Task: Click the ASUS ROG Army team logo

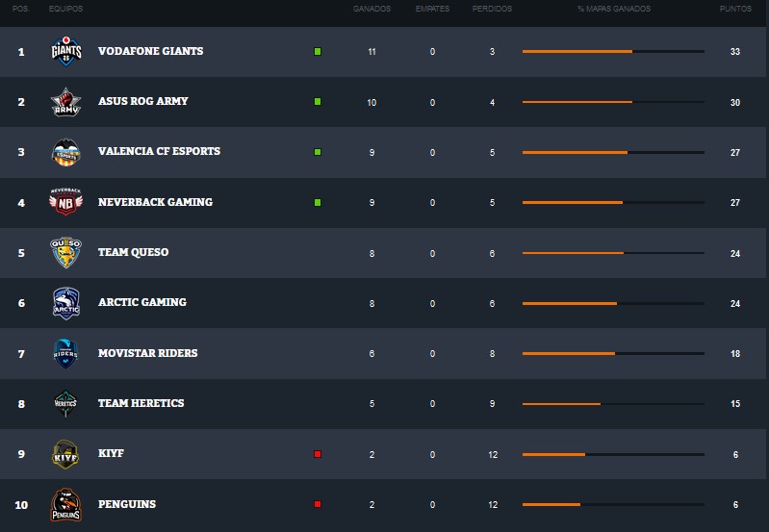Action: point(65,102)
